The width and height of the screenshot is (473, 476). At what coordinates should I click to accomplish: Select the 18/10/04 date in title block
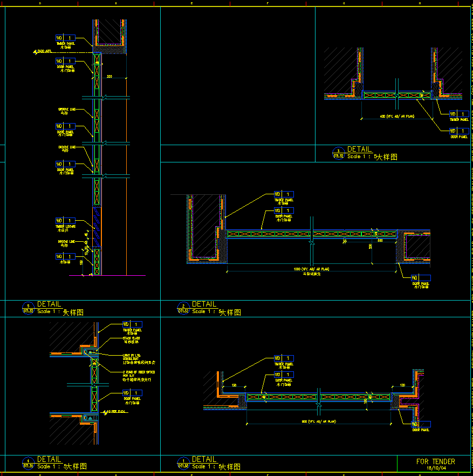pyautogui.click(x=435, y=468)
